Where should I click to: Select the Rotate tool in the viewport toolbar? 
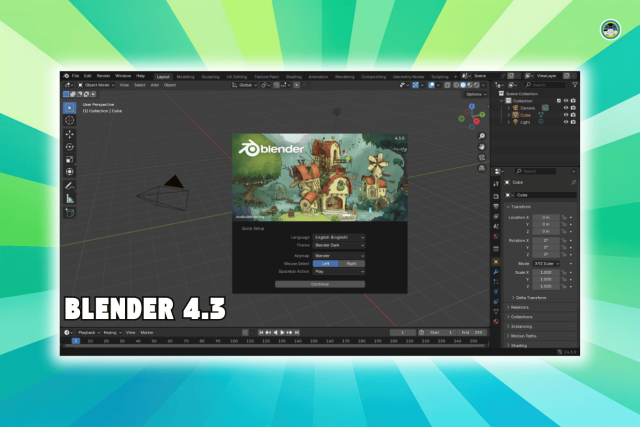tap(69, 146)
